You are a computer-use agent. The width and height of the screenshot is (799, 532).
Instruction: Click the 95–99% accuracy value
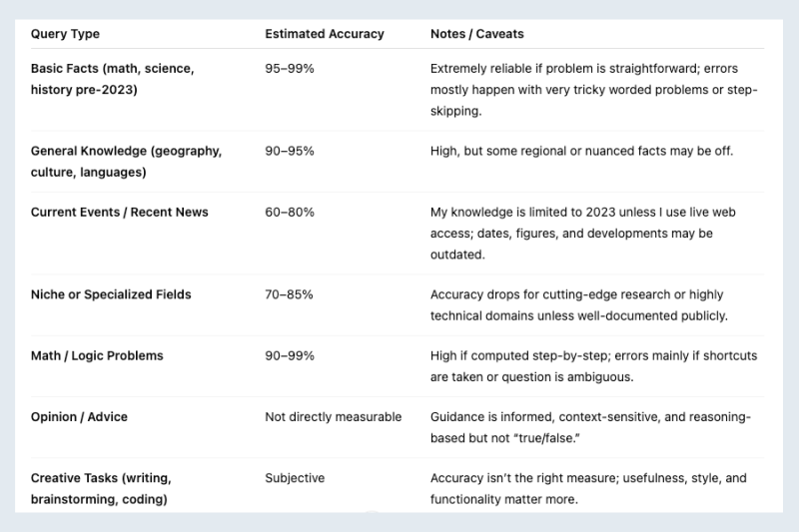(290, 69)
